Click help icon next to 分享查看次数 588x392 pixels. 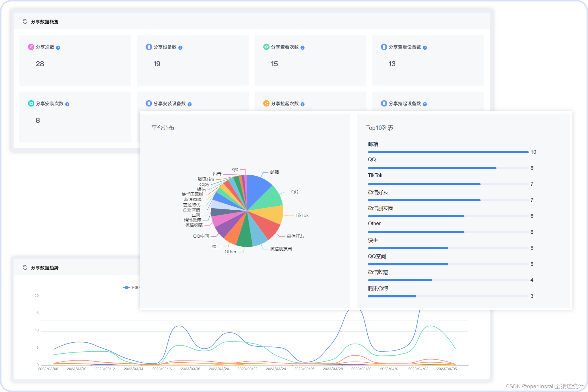click(302, 48)
